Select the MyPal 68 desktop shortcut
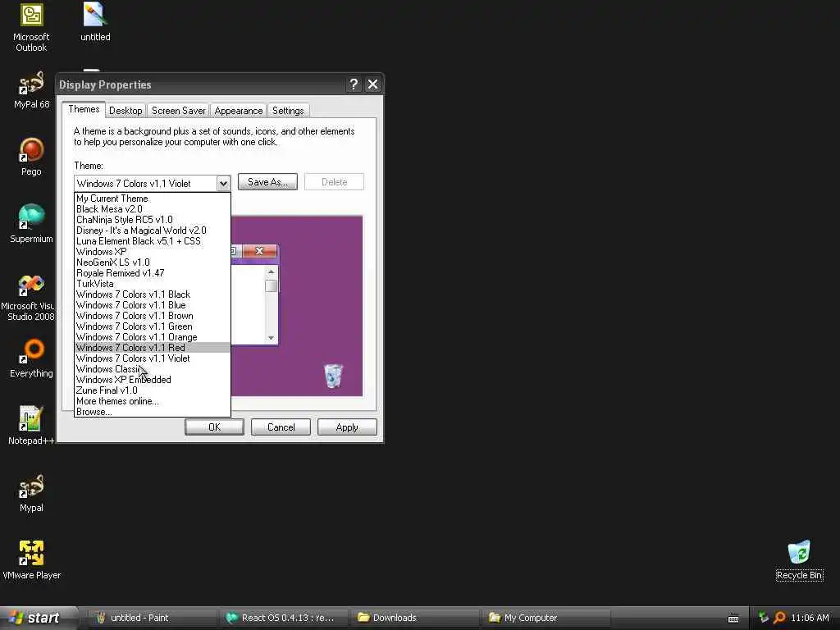 click(x=31, y=90)
